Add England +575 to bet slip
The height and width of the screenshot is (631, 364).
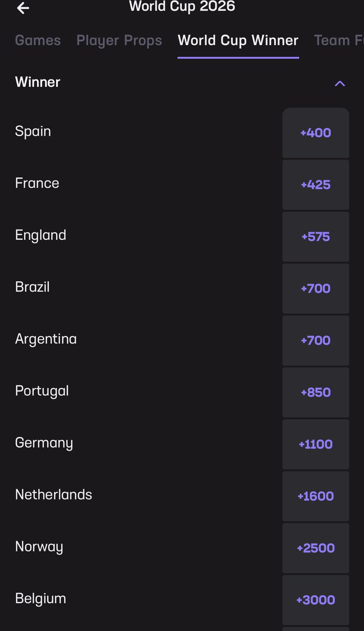point(316,237)
